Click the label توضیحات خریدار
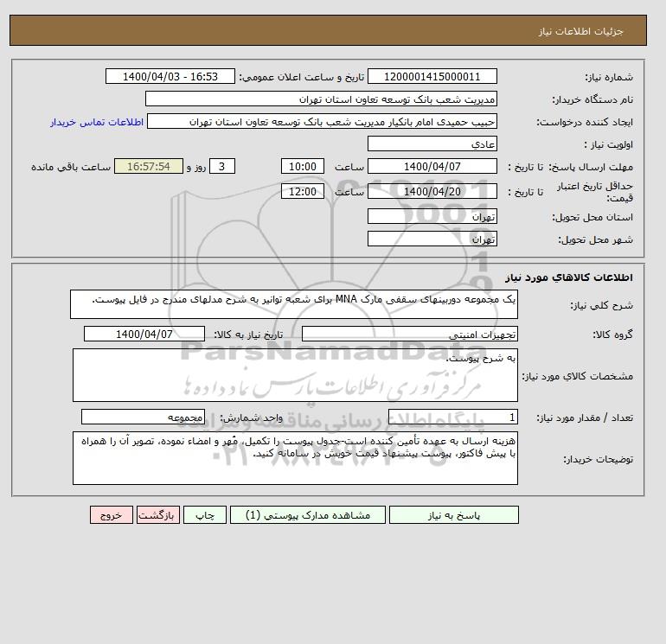Screen dimensions: 666x644 598,459
